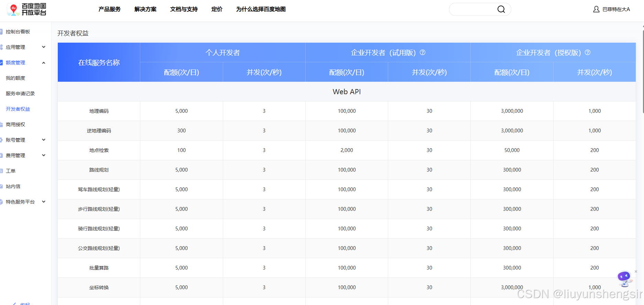644x305 pixels.
Task: Open 商用授权 in sidebar
Action: (x=15, y=124)
